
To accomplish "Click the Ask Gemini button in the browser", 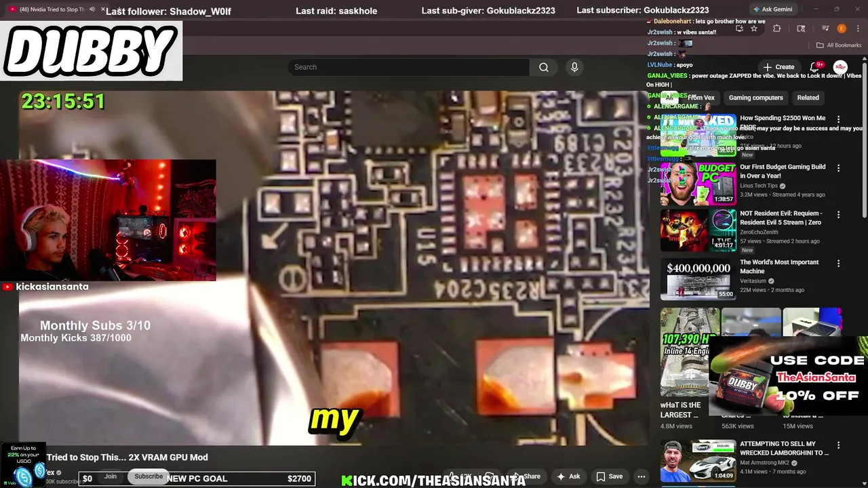I will (x=772, y=9).
